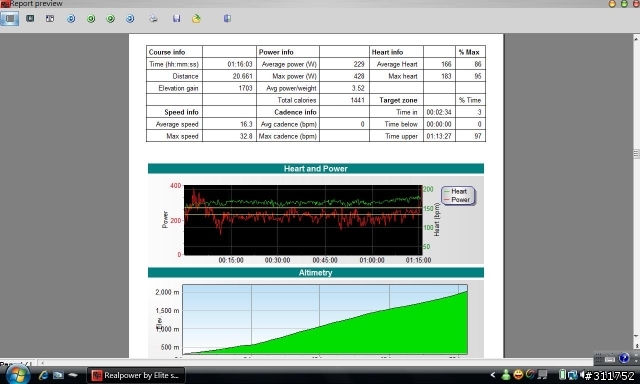Click the Time below value 00:00:00
640x384 pixels.
pos(439,124)
